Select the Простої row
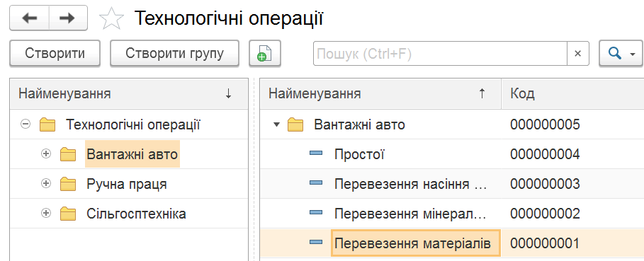The width and height of the screenshot is (644, 261). (x=452, y=154)
